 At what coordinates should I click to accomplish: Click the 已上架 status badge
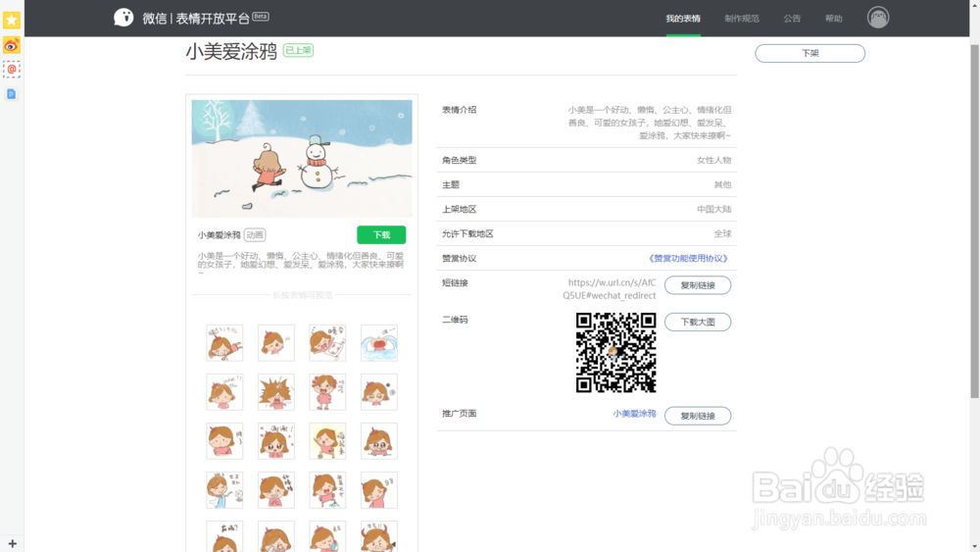(x=298, y=50)
